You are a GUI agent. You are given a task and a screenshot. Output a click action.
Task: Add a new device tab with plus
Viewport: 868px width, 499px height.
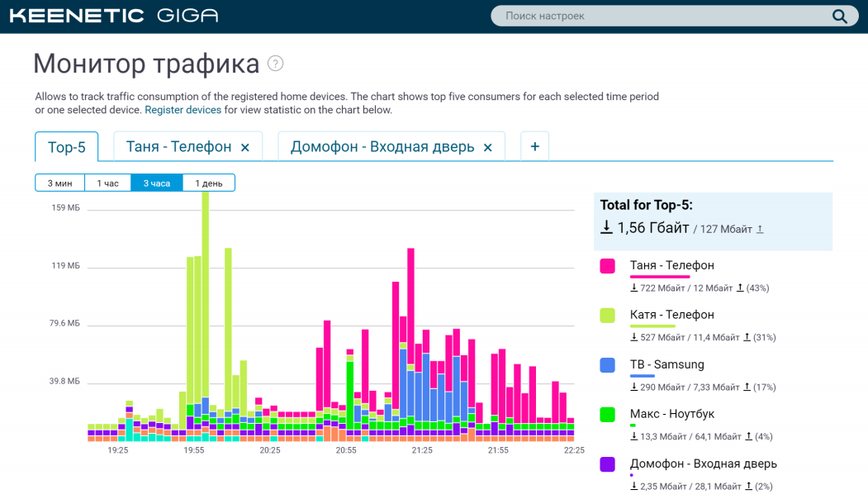[x=534, y=146]
